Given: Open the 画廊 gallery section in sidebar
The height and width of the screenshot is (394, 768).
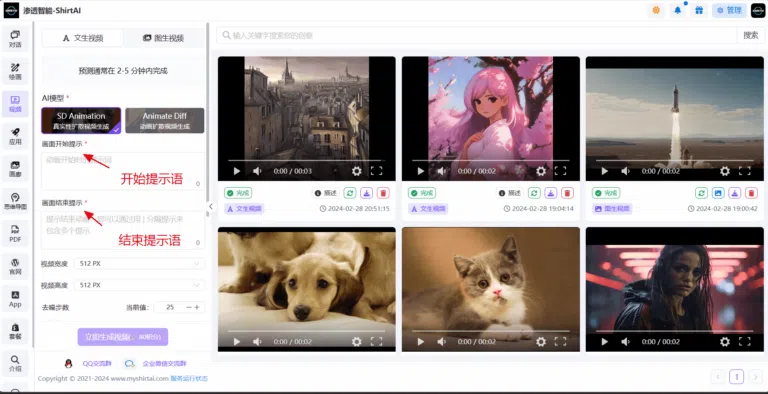Looking at the screenshot, I should click(15, 169).
